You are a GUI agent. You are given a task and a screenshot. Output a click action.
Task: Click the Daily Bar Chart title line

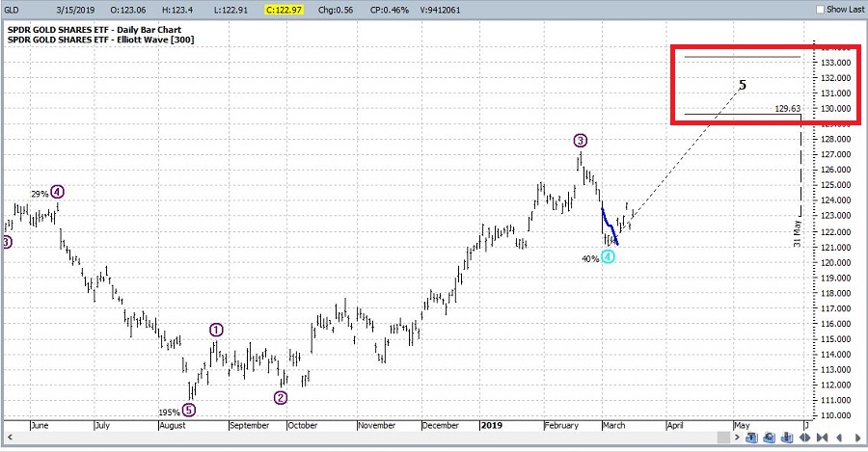pos(95,30)
